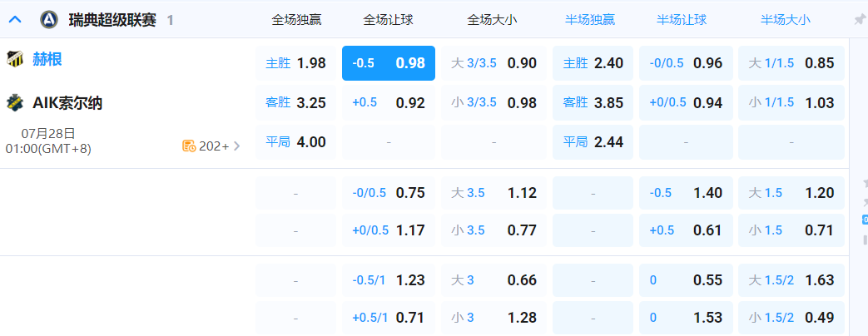Choose half-time 客胜 at 3.85
The image size is (868, 336).
click(x=593, y=102)
